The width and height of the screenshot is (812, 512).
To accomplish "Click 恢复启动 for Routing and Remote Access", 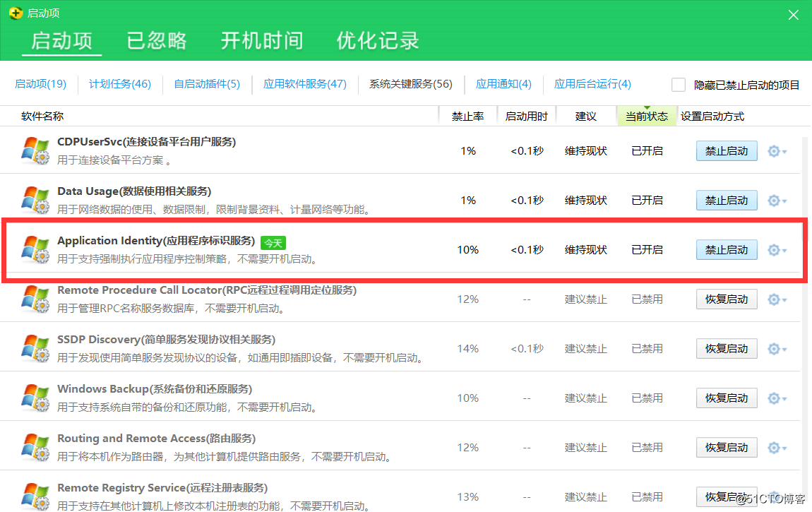I will pyautogui.click(x=727, y=448).
